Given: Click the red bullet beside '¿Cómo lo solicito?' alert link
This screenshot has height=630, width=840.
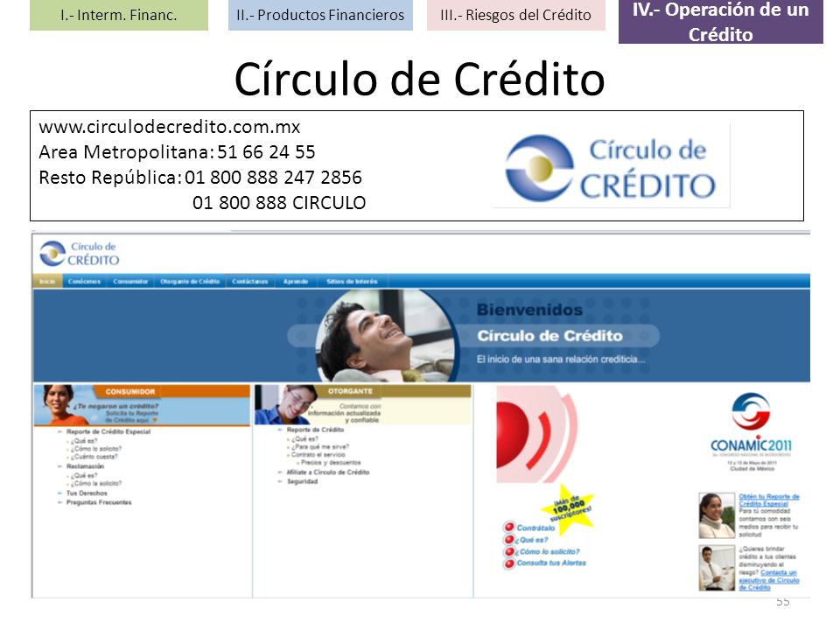Looking at the screenshot, I should click(x=509, y=551).
